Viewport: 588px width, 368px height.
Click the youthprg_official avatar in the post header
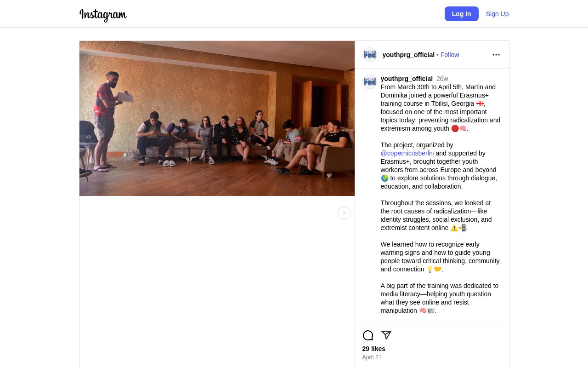click(369, 54)
